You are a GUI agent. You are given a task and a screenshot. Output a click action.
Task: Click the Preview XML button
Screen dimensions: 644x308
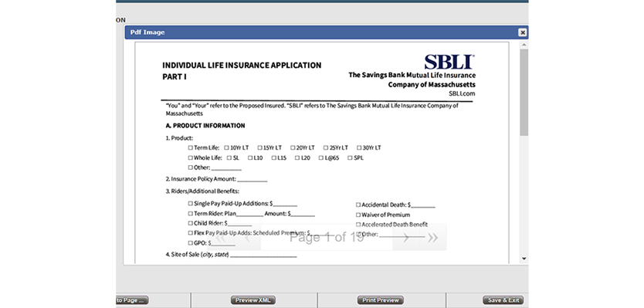click(x=253, y=300)
